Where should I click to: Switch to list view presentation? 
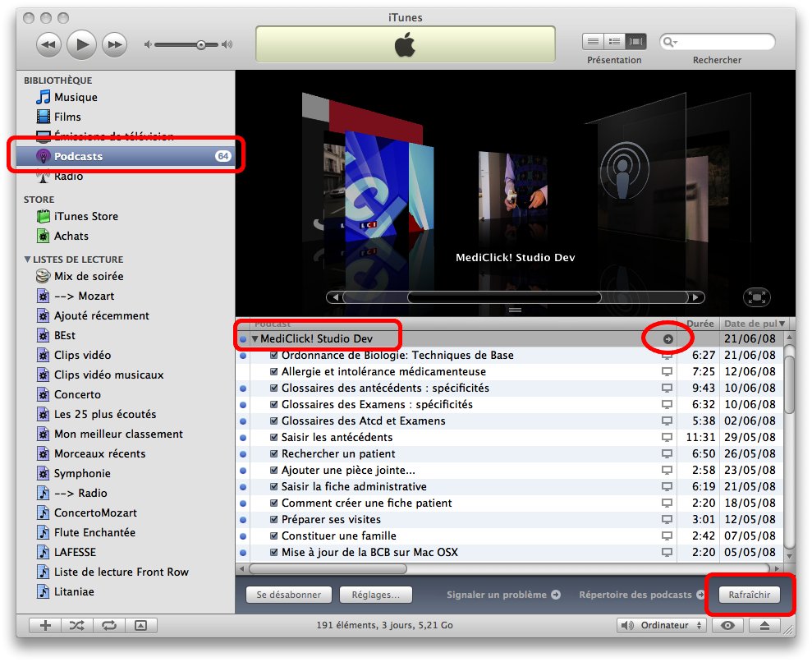pos(594,41)
